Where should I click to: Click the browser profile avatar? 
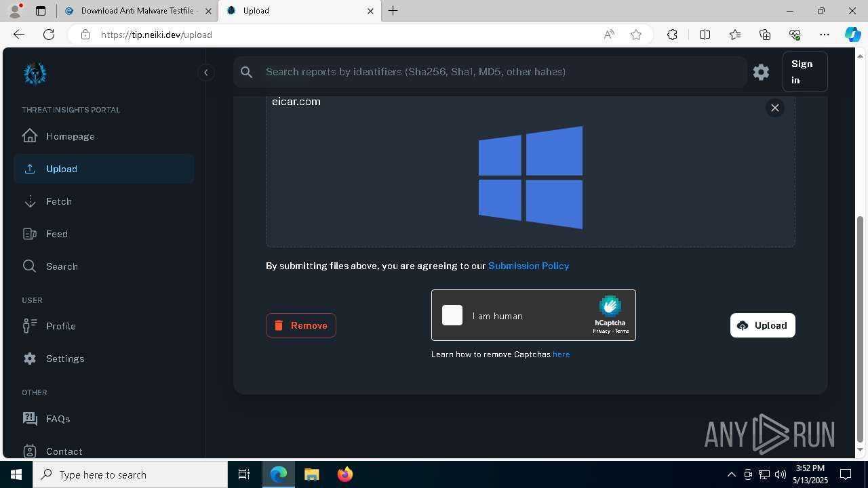click(x=15, y=11)
